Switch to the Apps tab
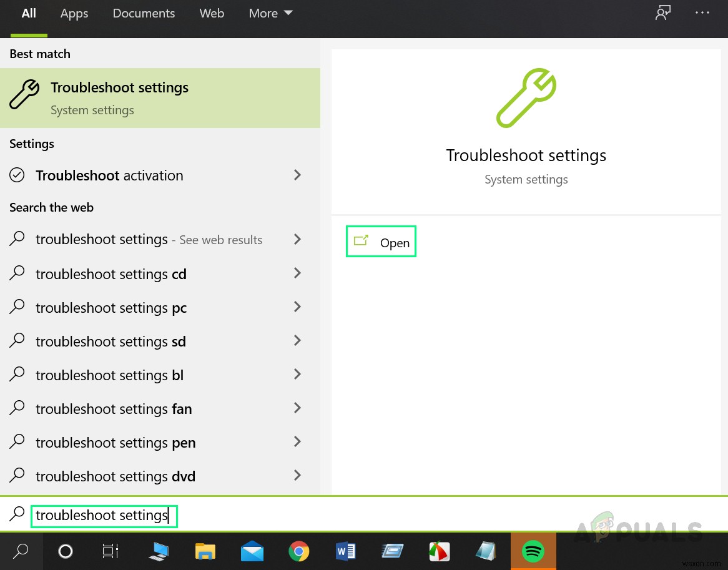The height and width of the screenshot is (570, 728). tap(74, 14)
